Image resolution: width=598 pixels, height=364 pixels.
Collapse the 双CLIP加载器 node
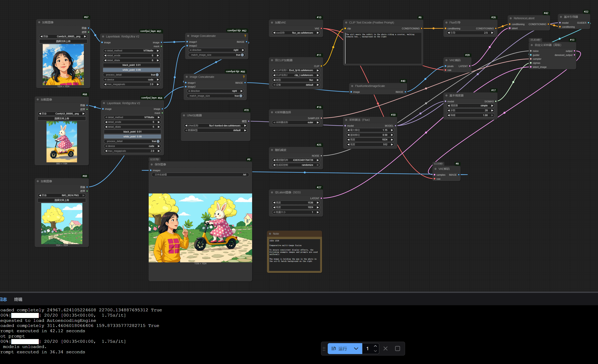click(x=272, y=60)
